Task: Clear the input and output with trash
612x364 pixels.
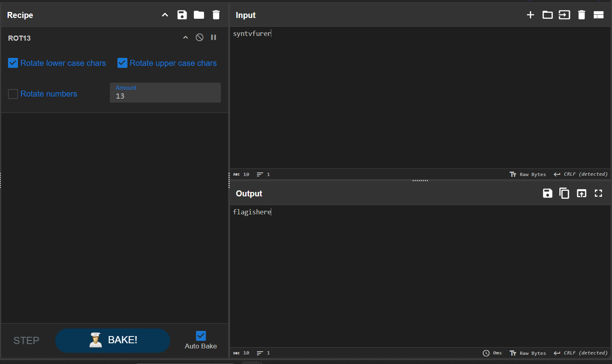Action: [x=582, y=15]
